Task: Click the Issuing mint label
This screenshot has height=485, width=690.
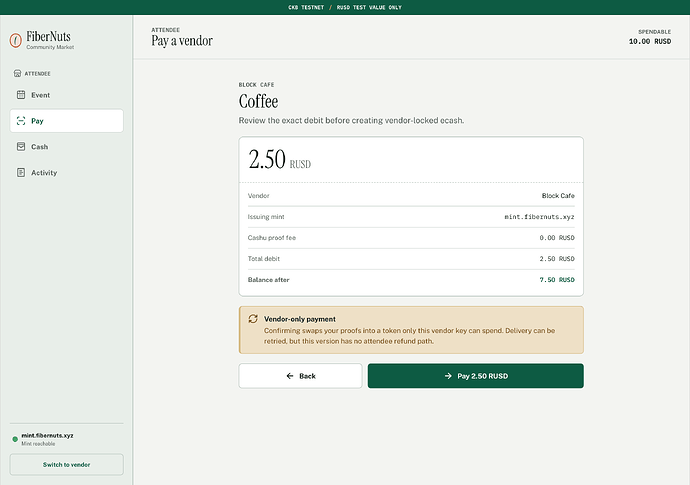Action: coord(266,217)
